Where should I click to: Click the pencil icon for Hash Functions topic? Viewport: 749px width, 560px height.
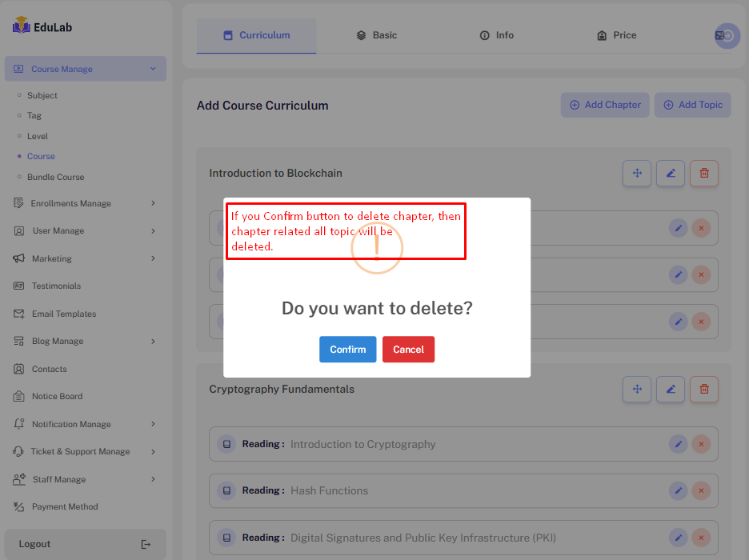(678, 490)
